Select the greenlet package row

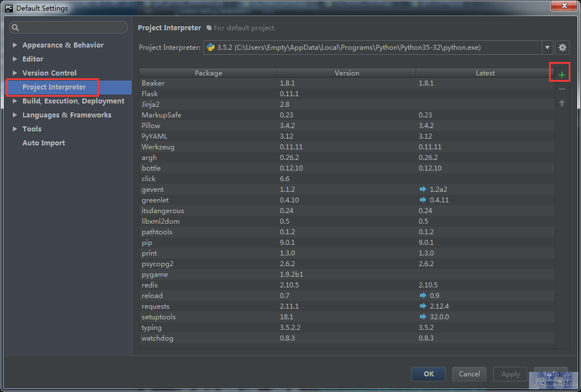coord(347,200)
